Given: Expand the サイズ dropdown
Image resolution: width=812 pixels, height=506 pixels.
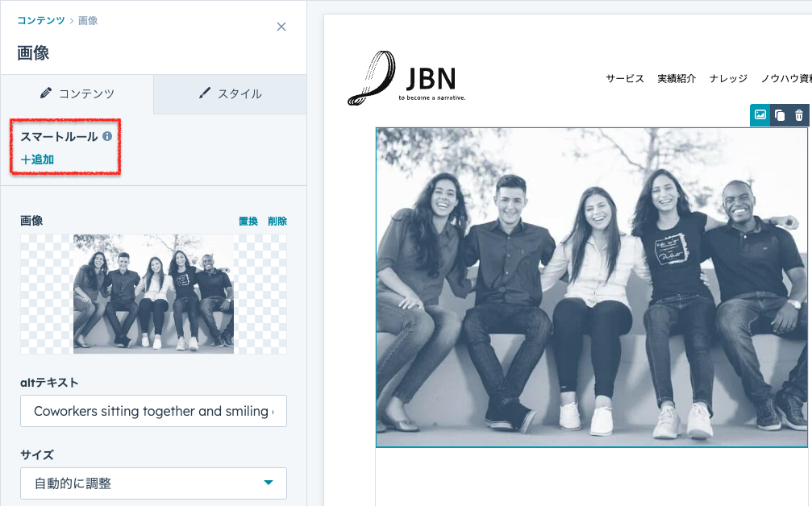Looking at the screenshot, I should coord(153,483).
